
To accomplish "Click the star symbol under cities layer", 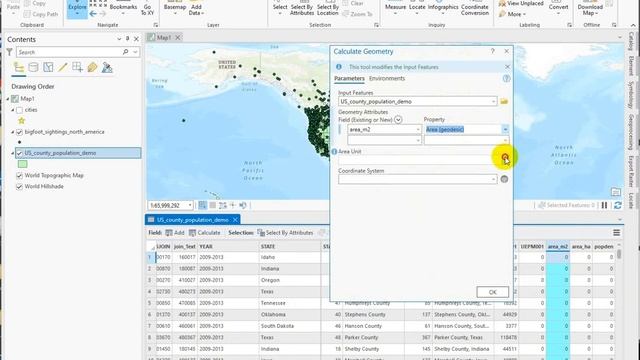I will [x=22, y=120].
